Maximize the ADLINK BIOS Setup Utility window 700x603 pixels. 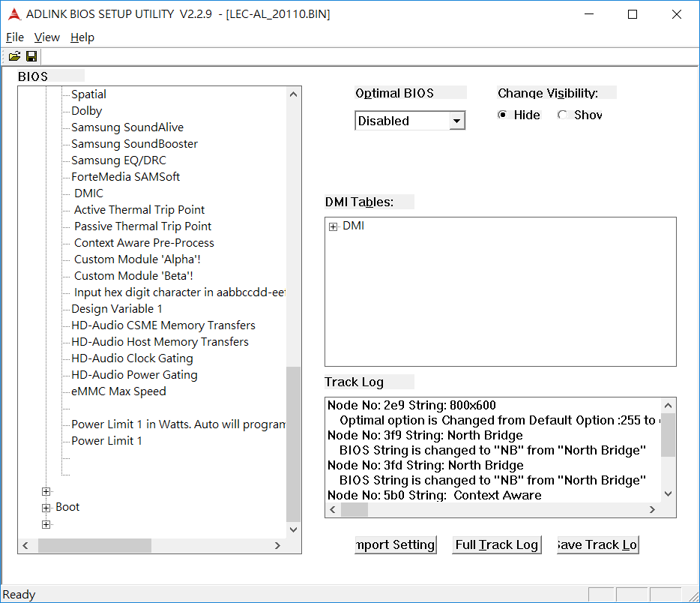[633, 14]
